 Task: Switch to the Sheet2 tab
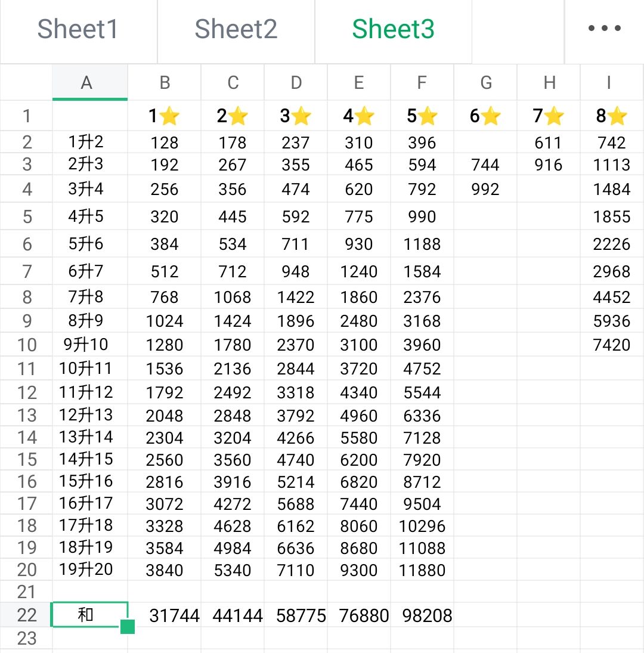pyautogui.click(x=236, y=29)
